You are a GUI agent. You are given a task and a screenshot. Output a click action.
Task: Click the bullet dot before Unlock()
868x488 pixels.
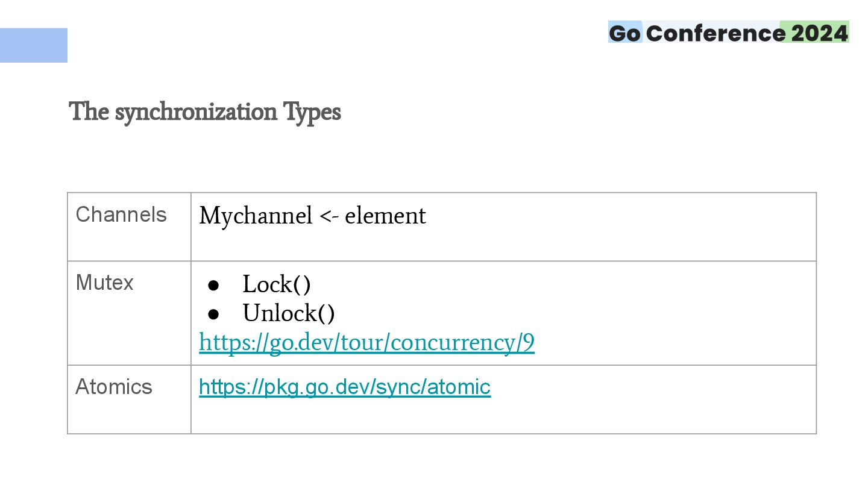point(213,314)
